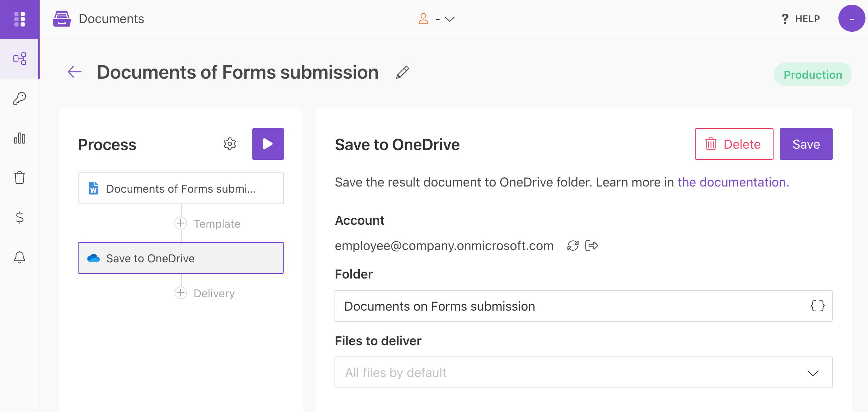Open the user avatar menu
The height and width of the screenshot is (412, 868).
point(851,18)
